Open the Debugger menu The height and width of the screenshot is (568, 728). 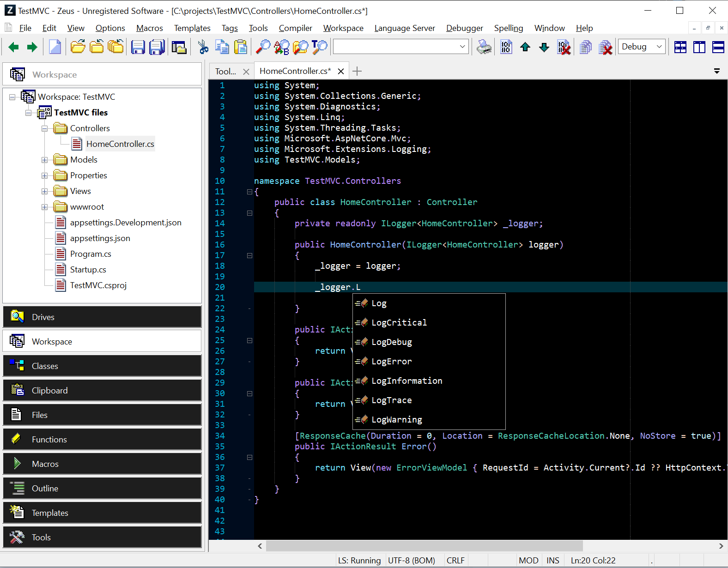(465, 28)
